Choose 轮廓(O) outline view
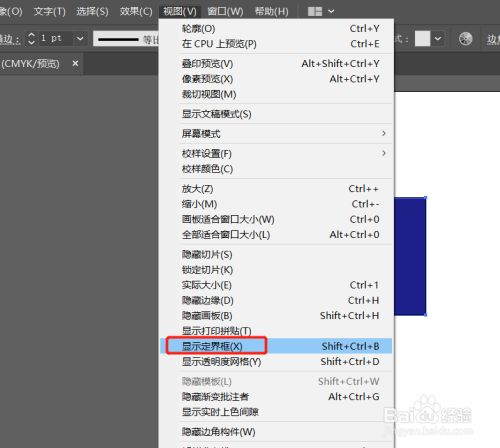This screenshot has height=448, width=500. pyautogui.click(x=276, y=29)
